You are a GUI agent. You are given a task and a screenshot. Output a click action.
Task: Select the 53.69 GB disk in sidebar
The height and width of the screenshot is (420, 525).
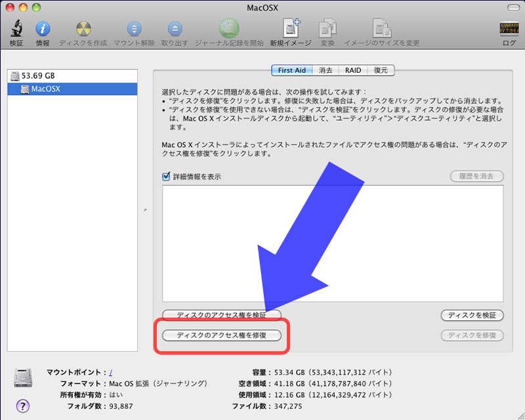click(72, 76)
